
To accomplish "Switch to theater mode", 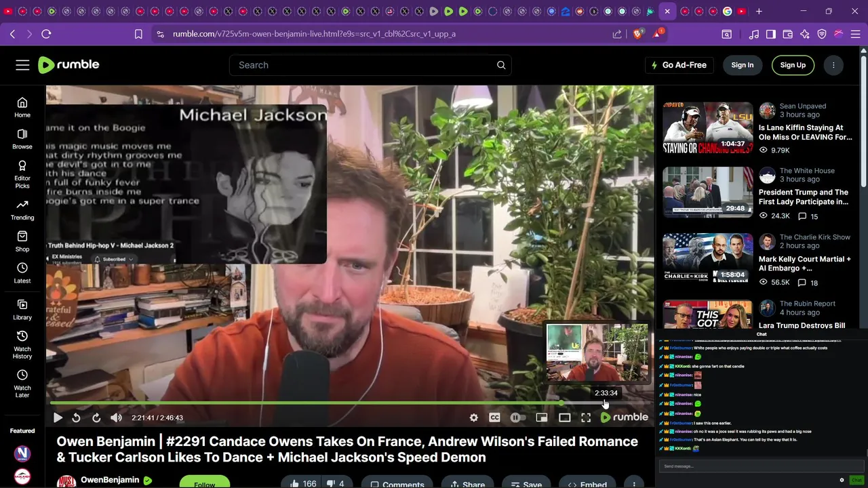I will tap(564, 418).
